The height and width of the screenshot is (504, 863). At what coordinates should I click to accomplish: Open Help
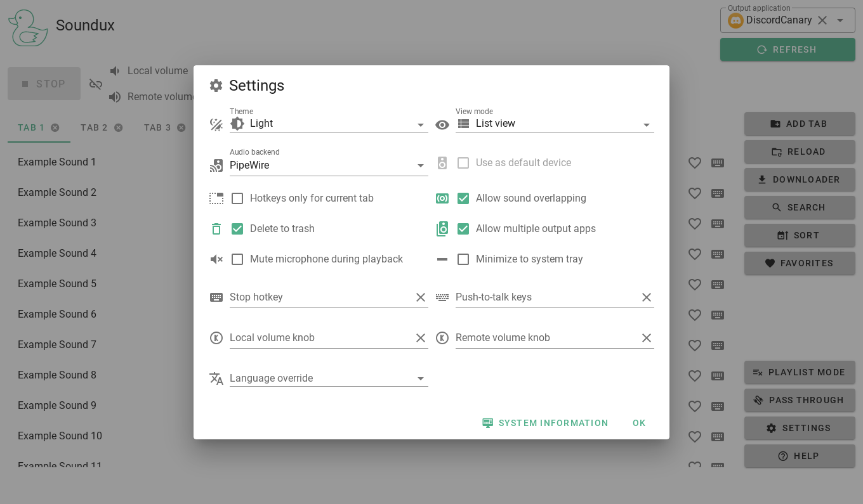(x=800, y=456)
